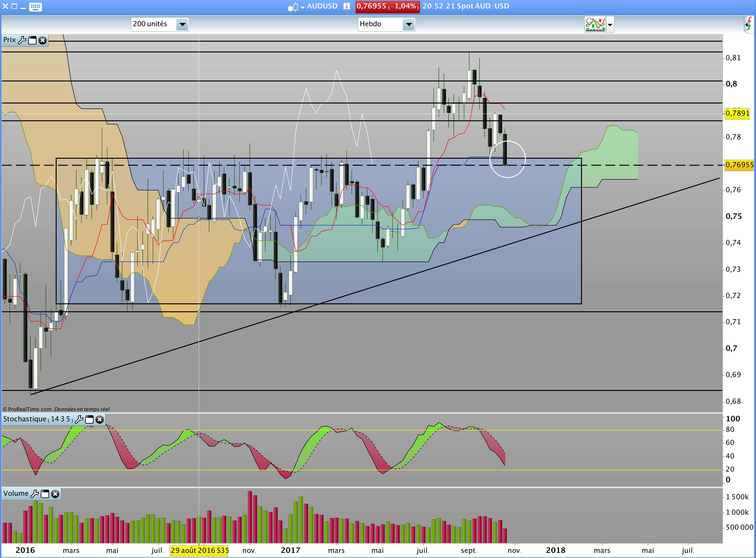Click the highlighted 29 août 2016 date label

[199, 550]
